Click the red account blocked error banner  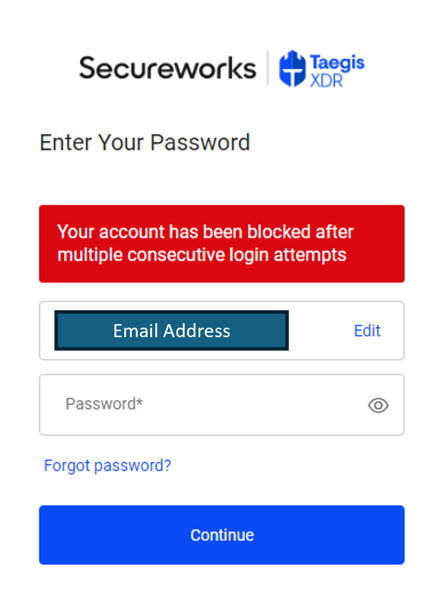(222, 244)
